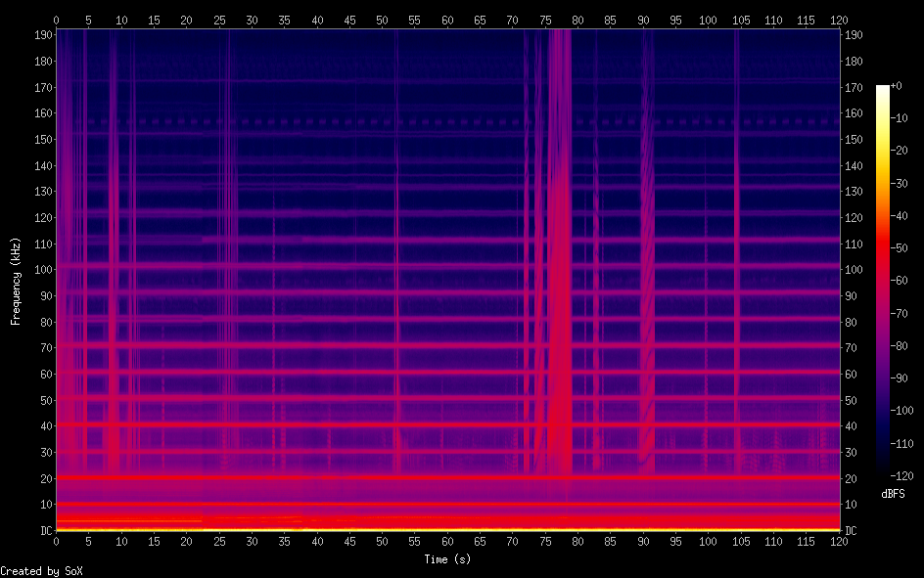Screen dimensions: 924x578
Task: Click the "Time (s)" axis label
Action: click(446, 559)
